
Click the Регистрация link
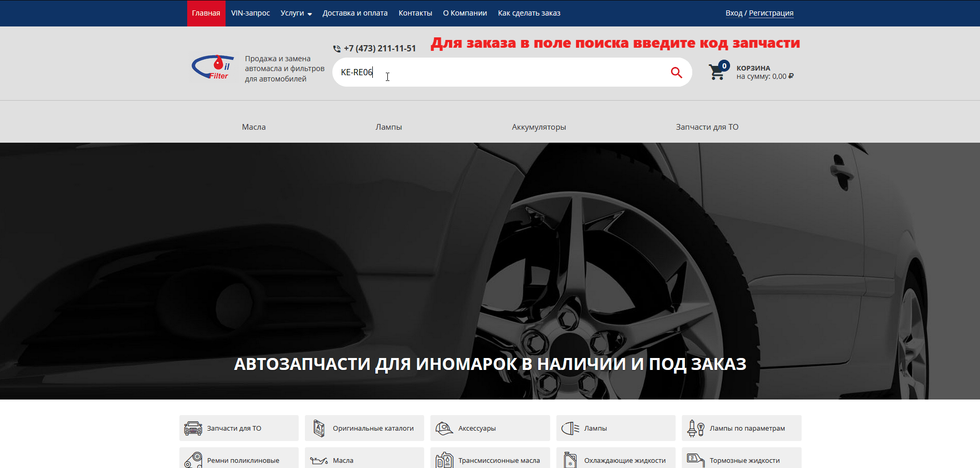(x=771, y=13)
